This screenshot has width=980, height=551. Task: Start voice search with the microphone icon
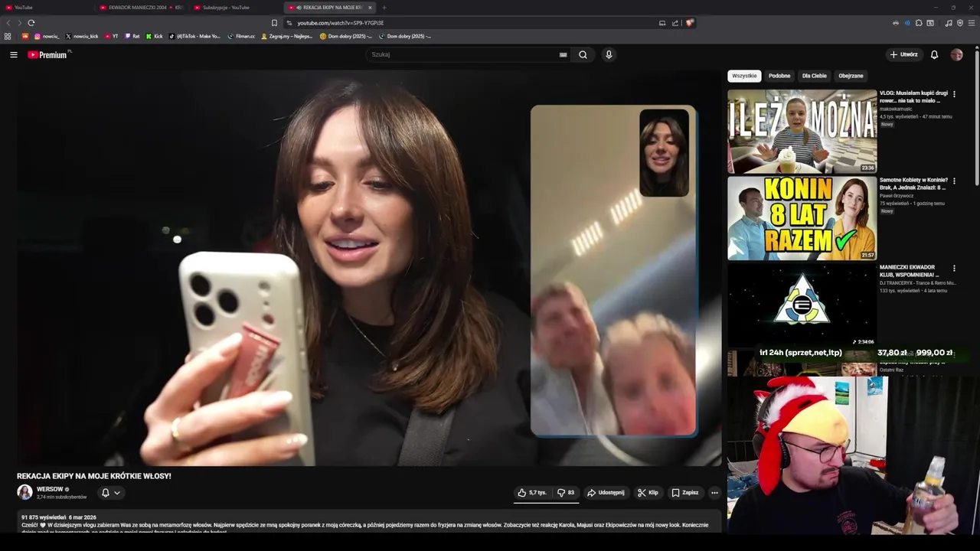coord(609,54)
